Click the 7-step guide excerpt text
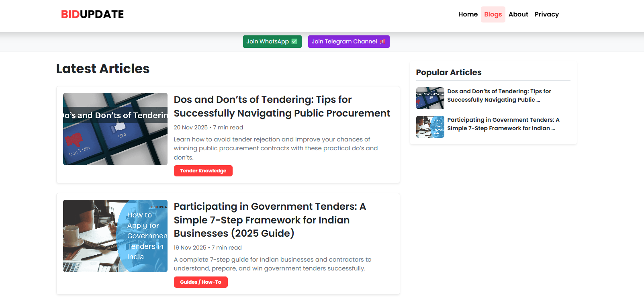Viewport: 644px width, 303px height. coord(272,264)
